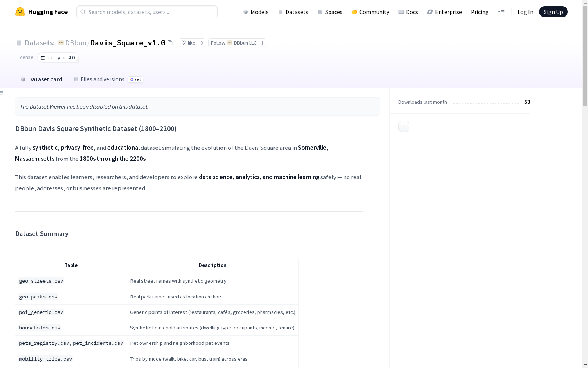Open the DBbun author link
The width and height of the screenshot is (588, 368).
point(76,43)
